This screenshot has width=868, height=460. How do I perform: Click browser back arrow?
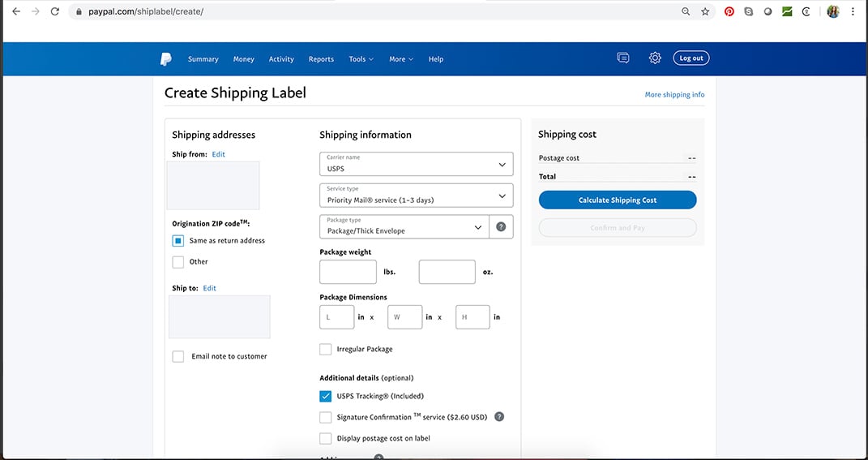pyautogui.click(x=16, y=11)
